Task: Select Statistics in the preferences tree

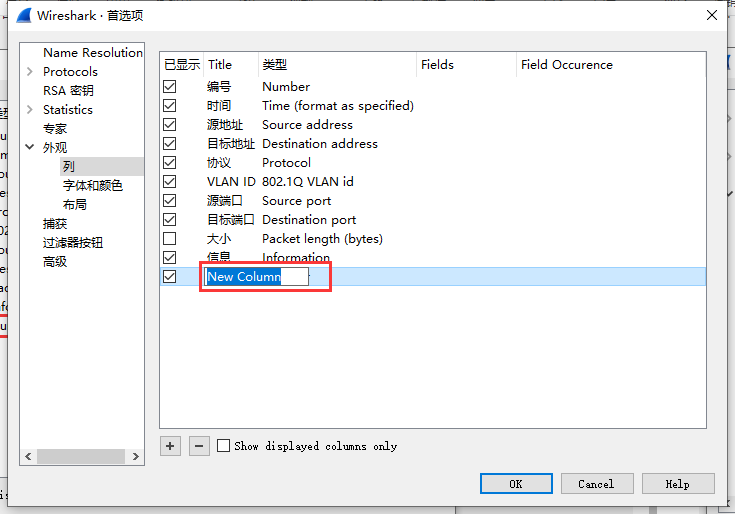Action: pyautogui.click(x=68, y=109)
